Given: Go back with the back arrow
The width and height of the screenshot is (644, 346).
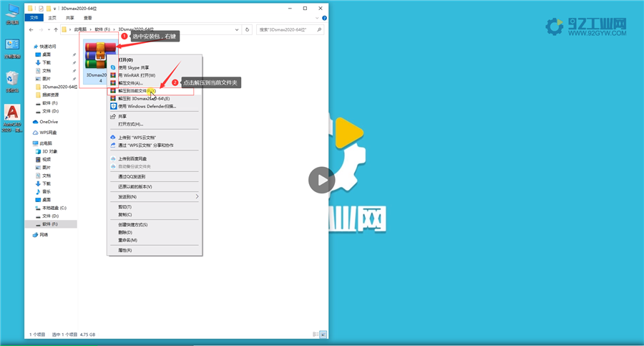Looking at the screenshot, I should point(31,29).
